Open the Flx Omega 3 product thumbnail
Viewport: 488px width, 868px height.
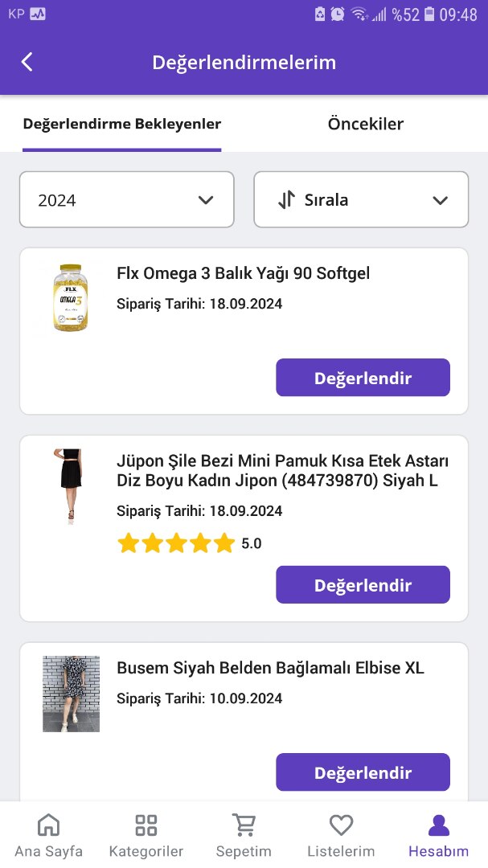pos(71,298)
